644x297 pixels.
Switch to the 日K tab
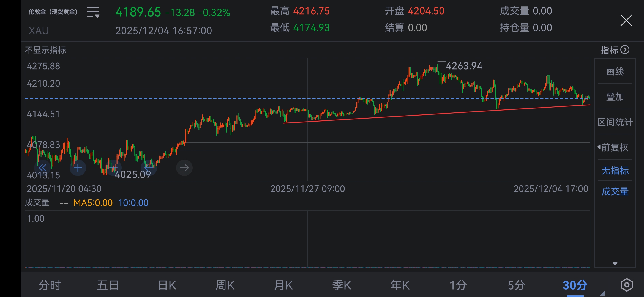click(167, 285)
